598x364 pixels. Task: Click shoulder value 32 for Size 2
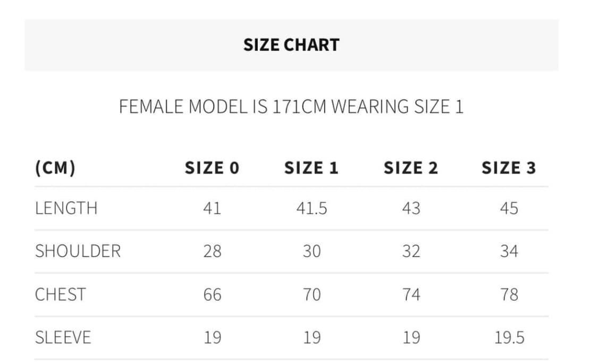pyautogui.click(x=411, y=251)
